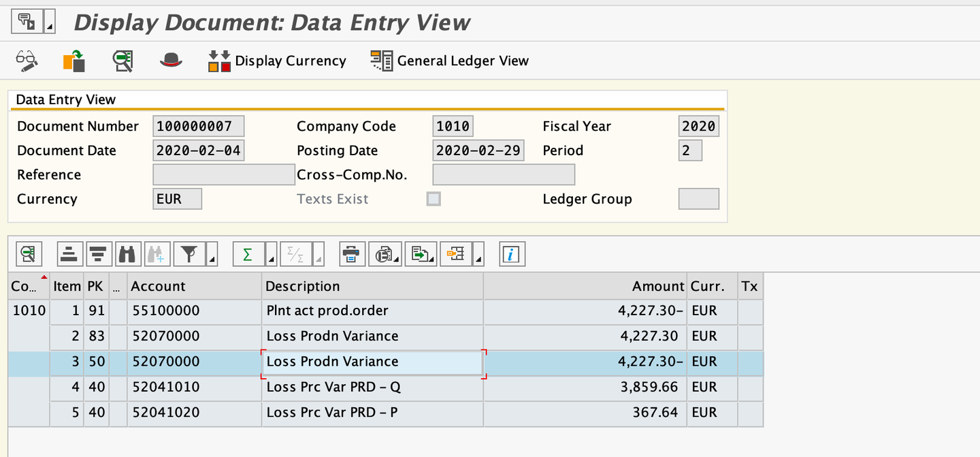Click the Display Currency button

pos(277,61)
